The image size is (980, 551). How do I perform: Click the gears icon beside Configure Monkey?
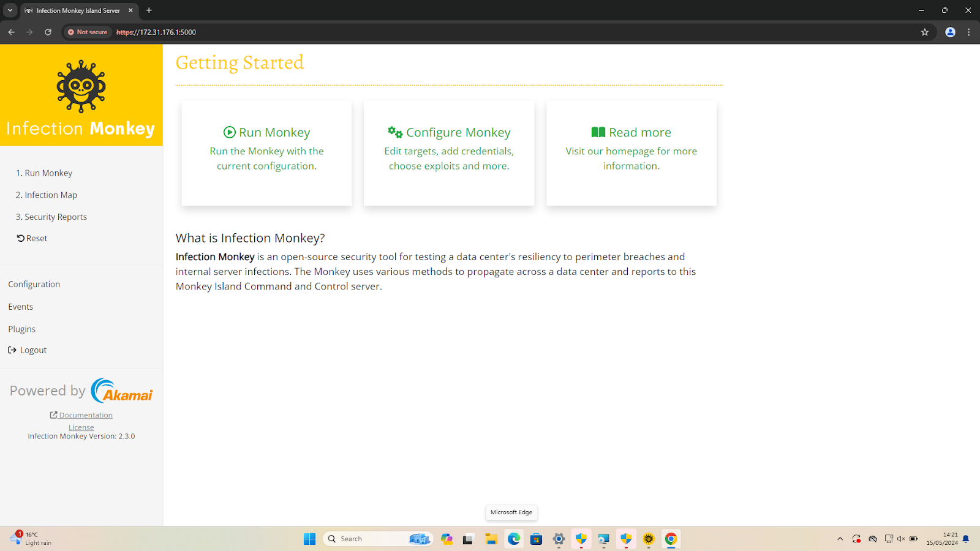click(395, 132)
